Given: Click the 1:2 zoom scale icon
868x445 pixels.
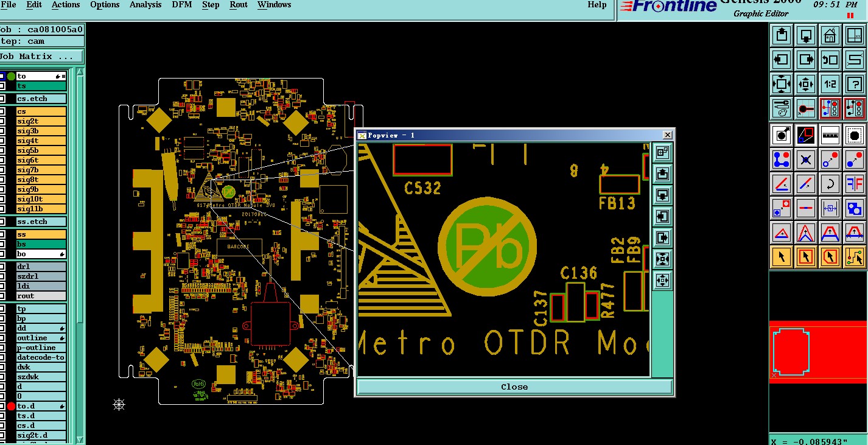Looking at the screenshot, I should pyautogui.click(x=830, y=84).
